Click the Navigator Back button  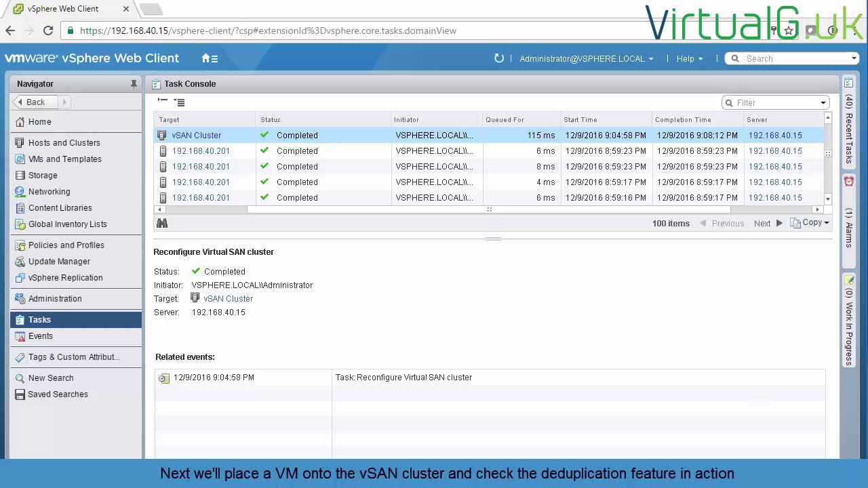(x=34, y=102)
